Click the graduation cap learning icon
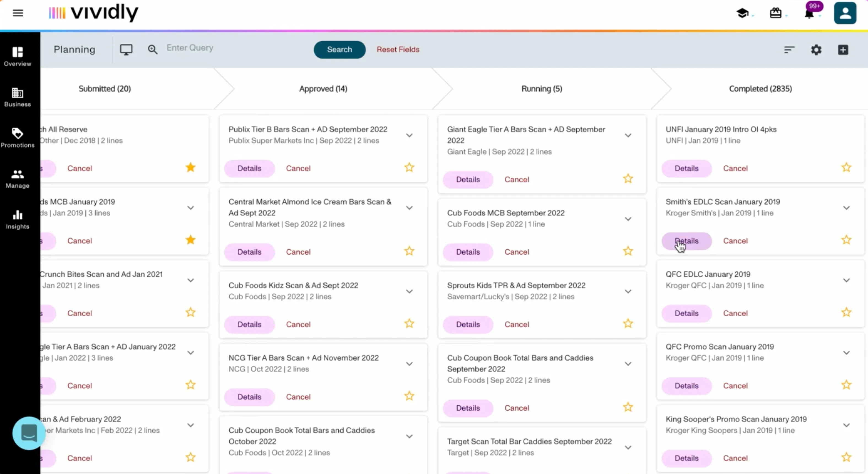Image resolution: width=868 pixels, height=474 pixels. pos(742,13)
